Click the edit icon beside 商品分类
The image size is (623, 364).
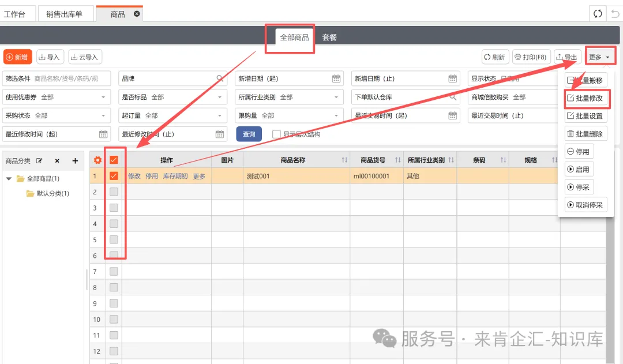coord(40,161)
